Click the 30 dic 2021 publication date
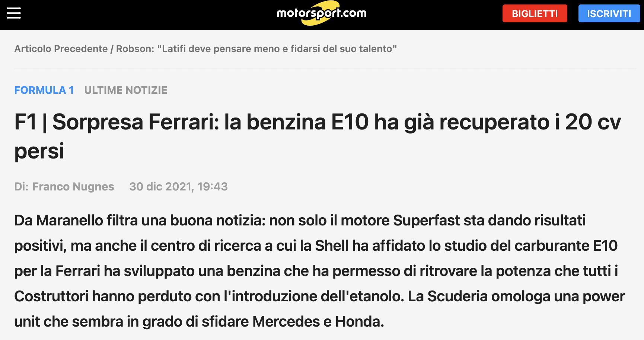 (x=178, y=186)
